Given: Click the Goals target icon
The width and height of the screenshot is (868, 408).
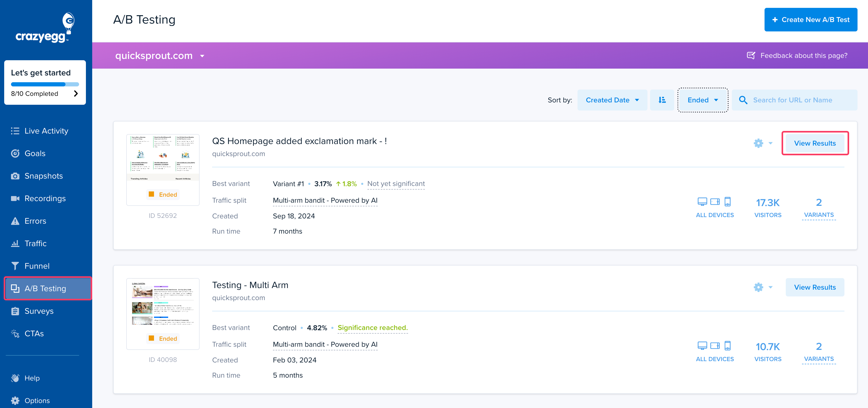Looking at the screenshot, I should click(x=15, y=153).
